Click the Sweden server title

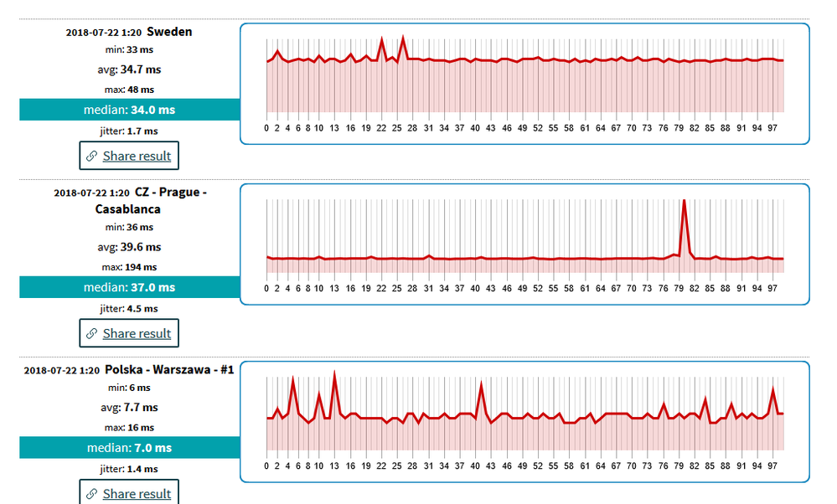tap(169, 32)
